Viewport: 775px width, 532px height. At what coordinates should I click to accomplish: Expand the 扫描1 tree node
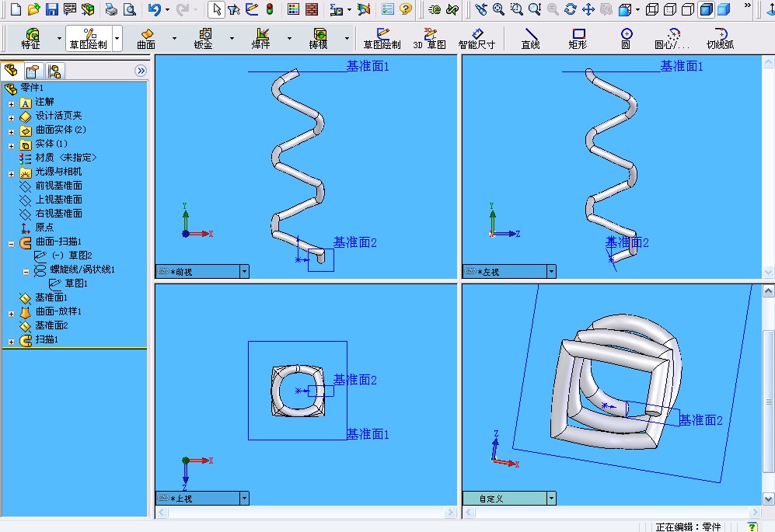point(11,342)
